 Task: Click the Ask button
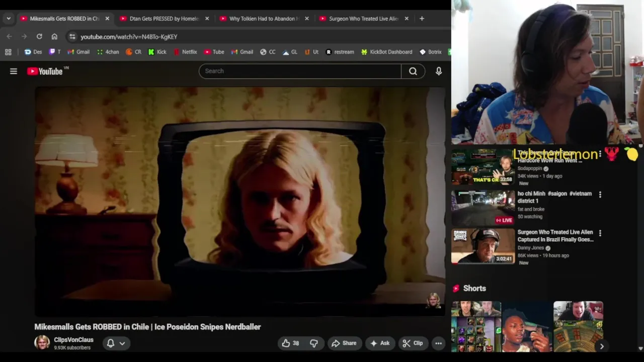(x=380, y=343)
